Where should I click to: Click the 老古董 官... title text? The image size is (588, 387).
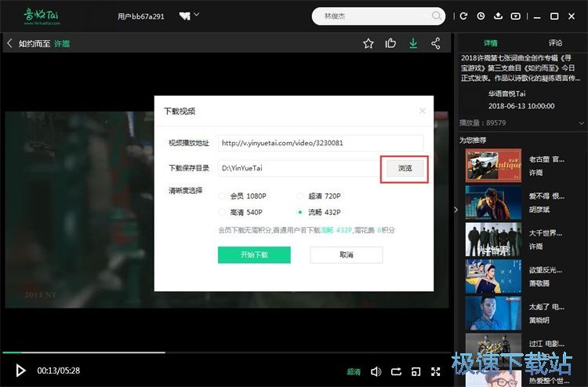(546, 159)
